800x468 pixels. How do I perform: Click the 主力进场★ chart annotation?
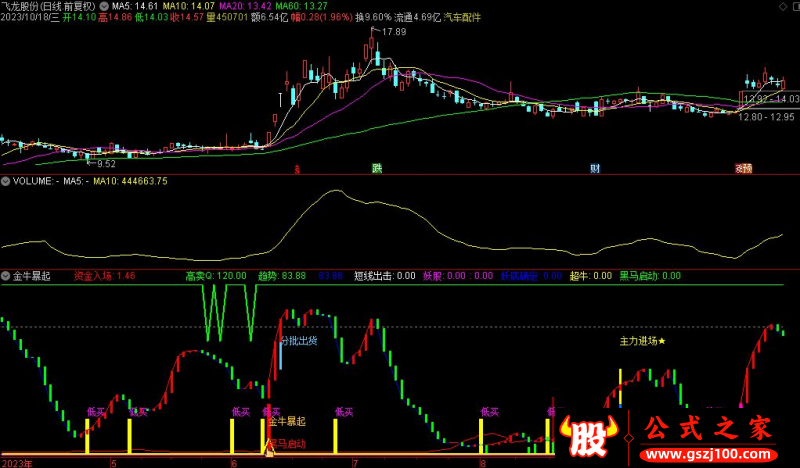tap(643, 341)
